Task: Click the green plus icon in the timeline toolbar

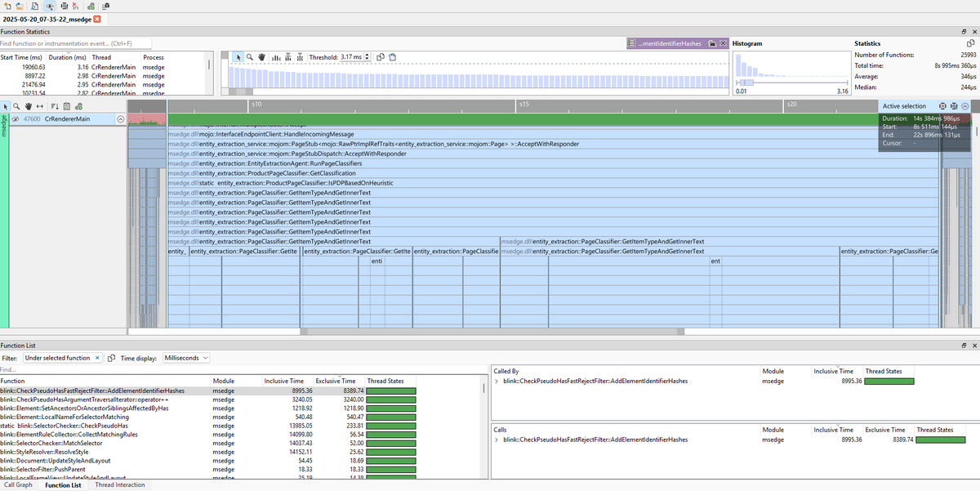Action: coord(78,106)
